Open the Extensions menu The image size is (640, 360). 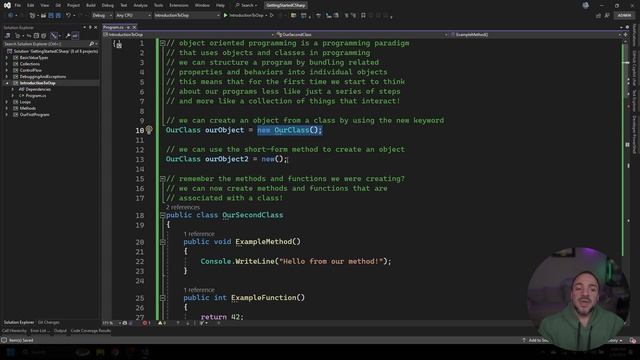click(179, 5)
